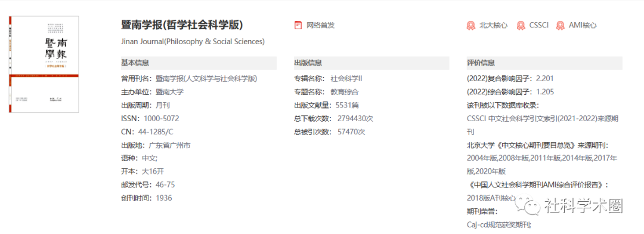Click the 北大核心 badge text

[493, 25]
